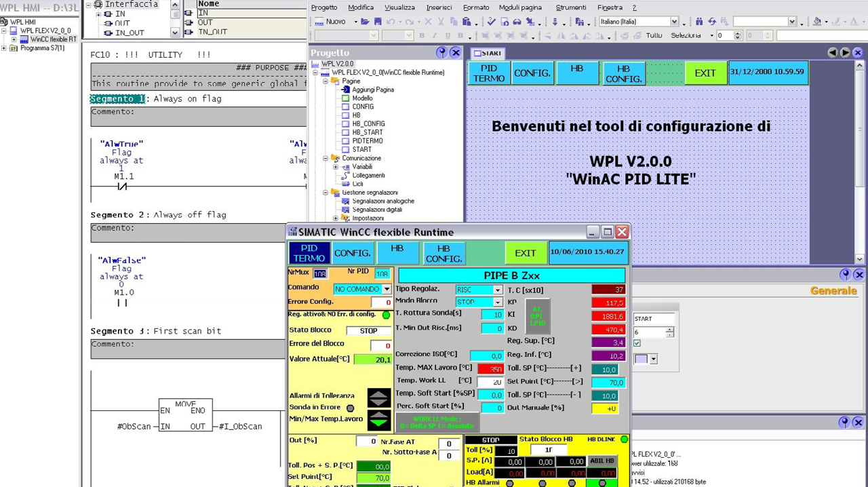868x487 pixels.
Task: Pin the Generale properties panel
Action: point(845,274)
